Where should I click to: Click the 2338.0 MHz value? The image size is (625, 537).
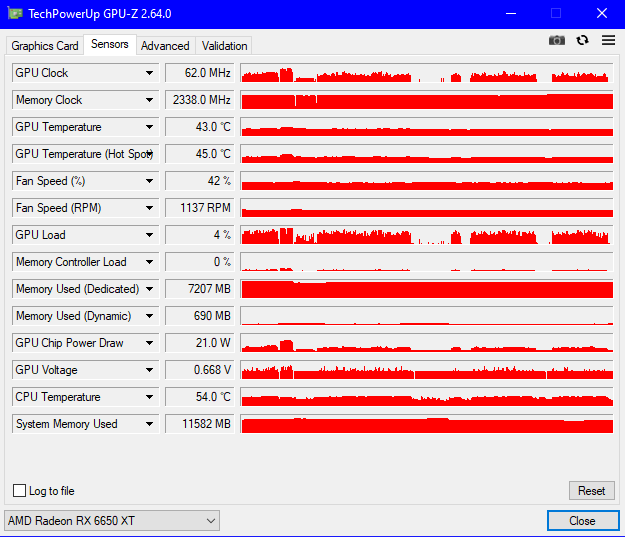200,100
